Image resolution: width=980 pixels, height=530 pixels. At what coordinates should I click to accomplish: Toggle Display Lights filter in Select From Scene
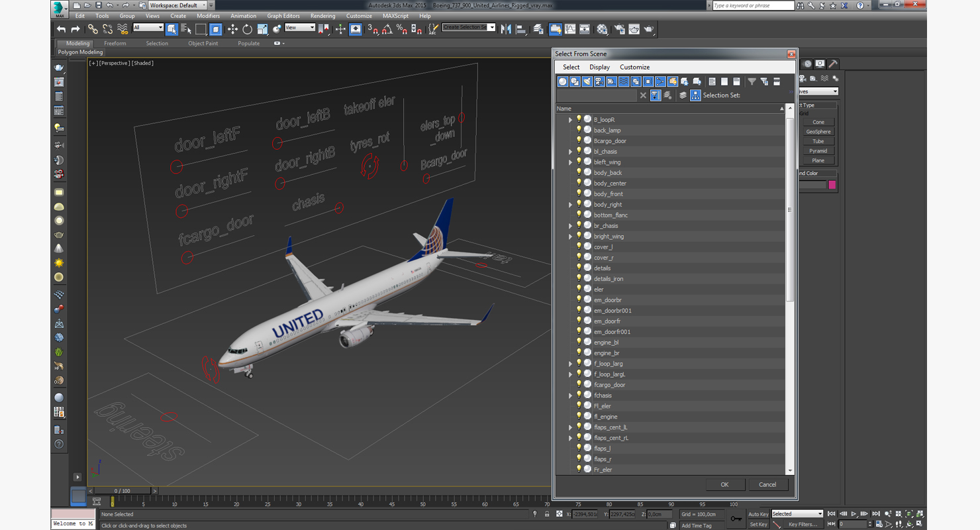pos(587,81)
